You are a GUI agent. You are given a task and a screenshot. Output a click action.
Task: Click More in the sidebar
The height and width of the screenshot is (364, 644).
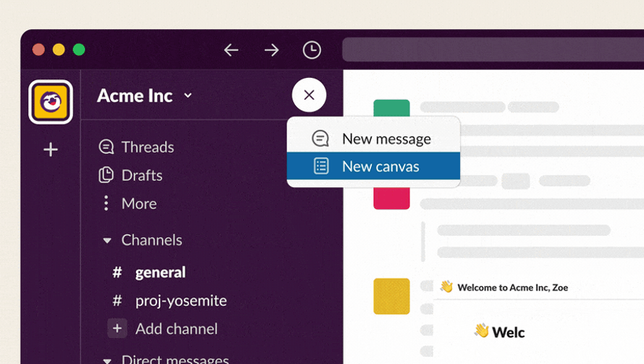[x=138, y=204]
